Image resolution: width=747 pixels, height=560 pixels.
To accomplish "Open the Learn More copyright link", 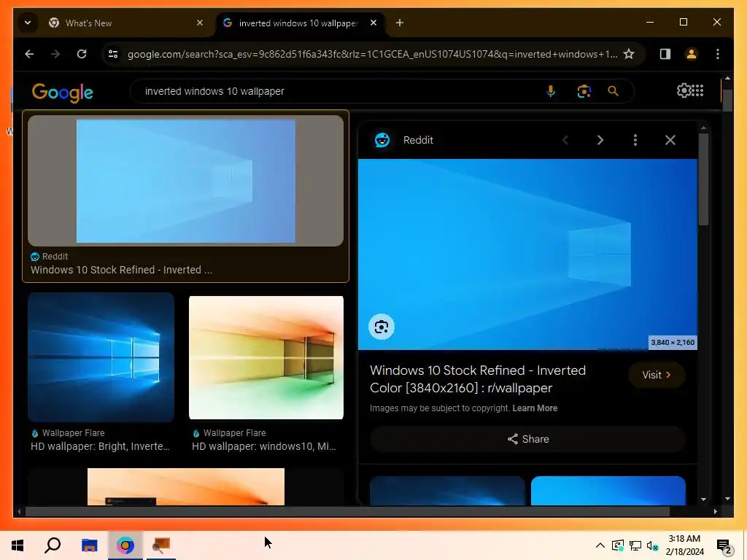I will click(535, 408).
